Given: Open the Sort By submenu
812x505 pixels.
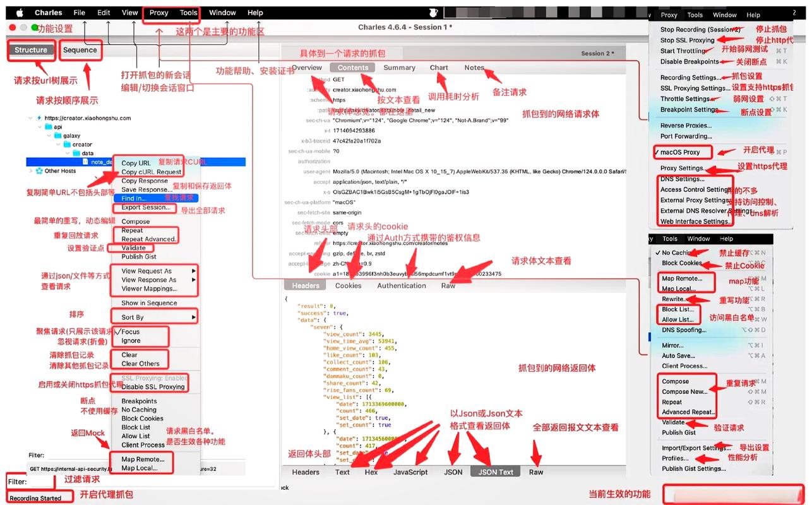Looking at the screenshot, I should (x=158, y=318).
